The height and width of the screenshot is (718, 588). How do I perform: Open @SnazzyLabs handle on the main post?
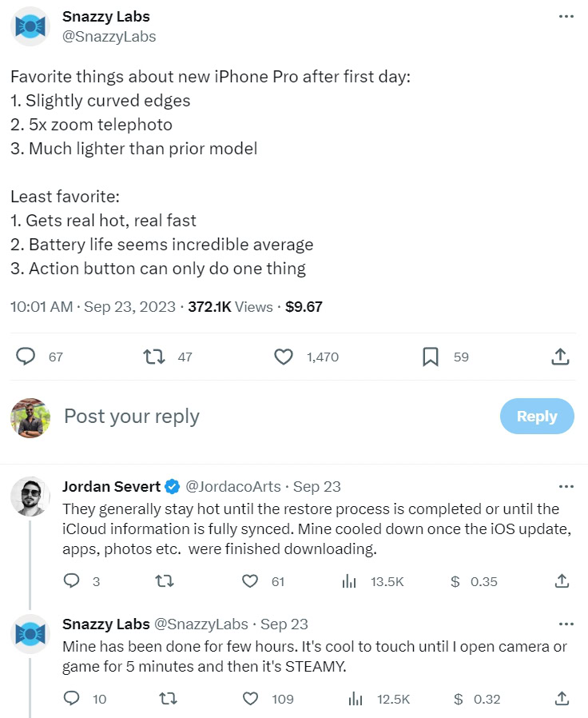coord(109,37)
